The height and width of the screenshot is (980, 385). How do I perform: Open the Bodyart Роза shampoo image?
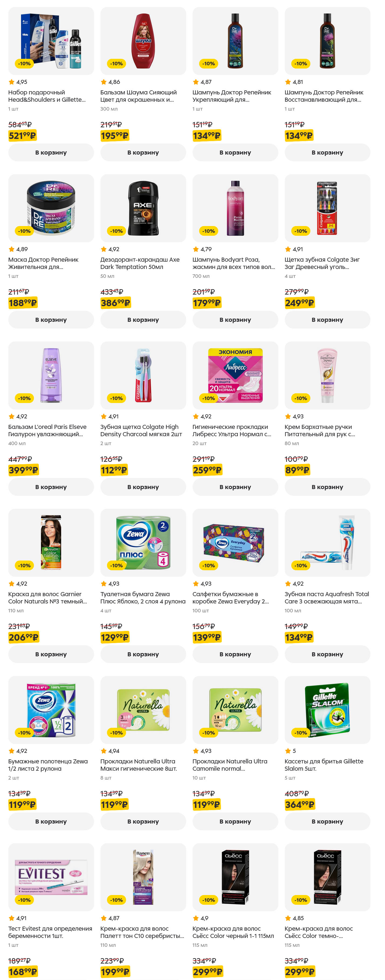tap(235, 208)
